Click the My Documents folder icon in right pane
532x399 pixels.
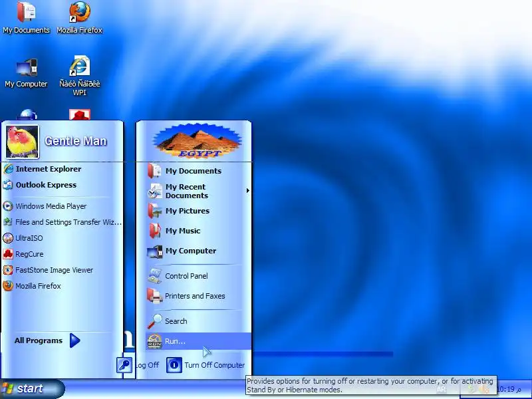pyautogui.click(x=154, y=171)
